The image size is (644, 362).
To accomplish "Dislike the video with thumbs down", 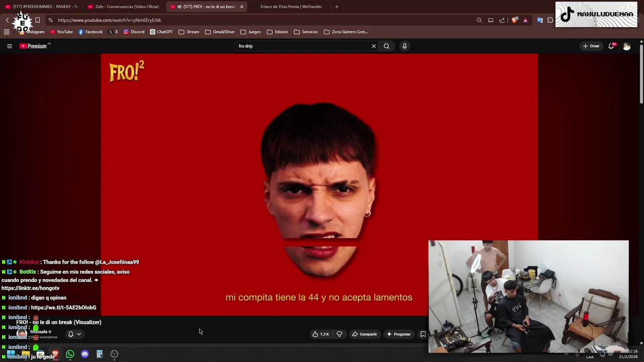I will 339,334.
